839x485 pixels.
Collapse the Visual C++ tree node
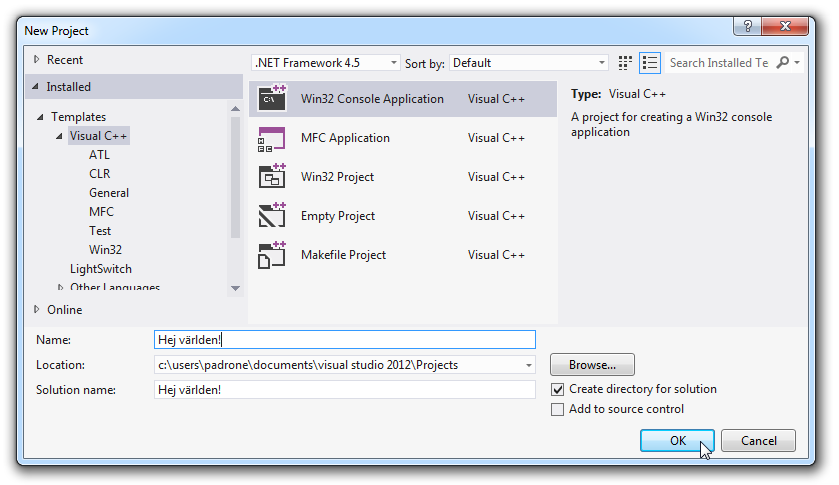pyautogui.click(x=59, y=136)
